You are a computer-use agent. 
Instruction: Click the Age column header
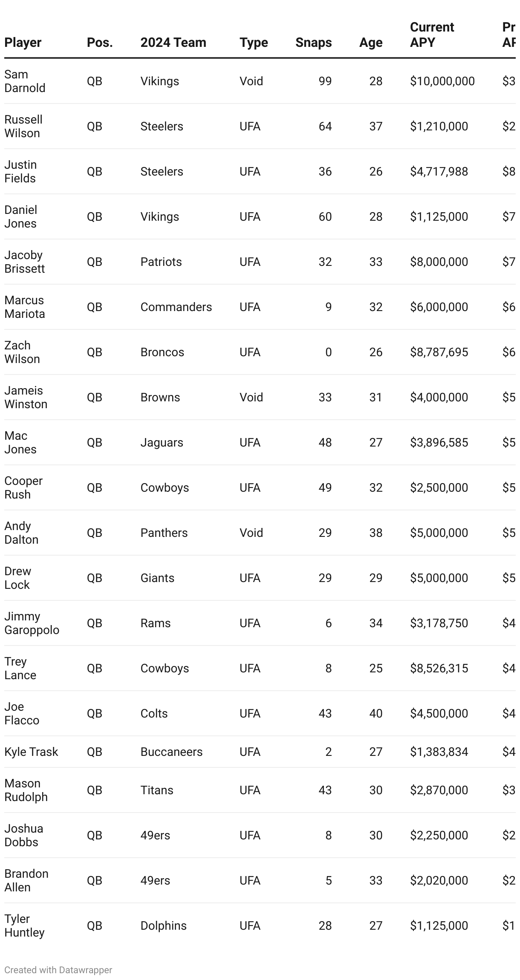click(370, 43)
